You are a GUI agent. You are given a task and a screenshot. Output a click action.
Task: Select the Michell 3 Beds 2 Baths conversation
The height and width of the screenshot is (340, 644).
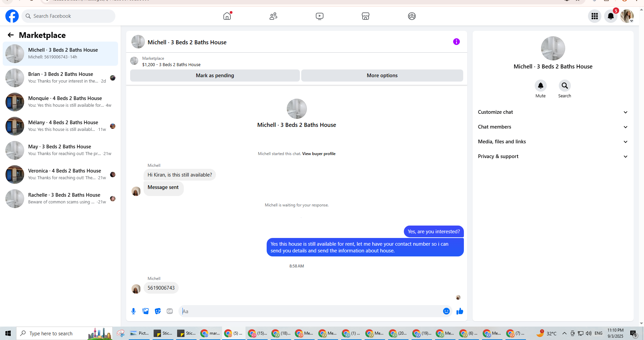60,54
